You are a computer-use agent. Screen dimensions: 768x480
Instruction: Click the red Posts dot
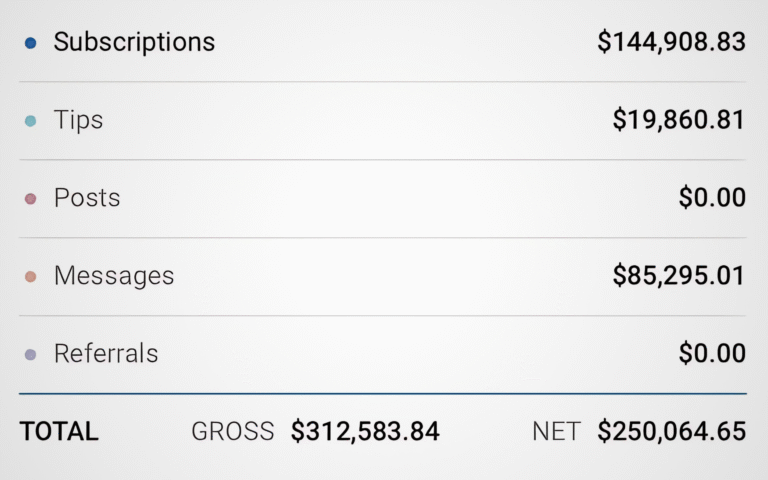[30, 199]
